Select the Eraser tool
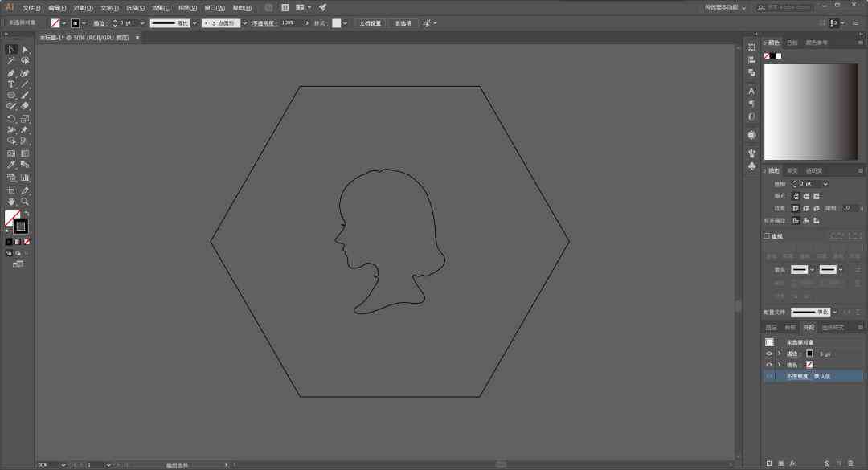The height and width of the screenshot is (470, 868). 25,106
